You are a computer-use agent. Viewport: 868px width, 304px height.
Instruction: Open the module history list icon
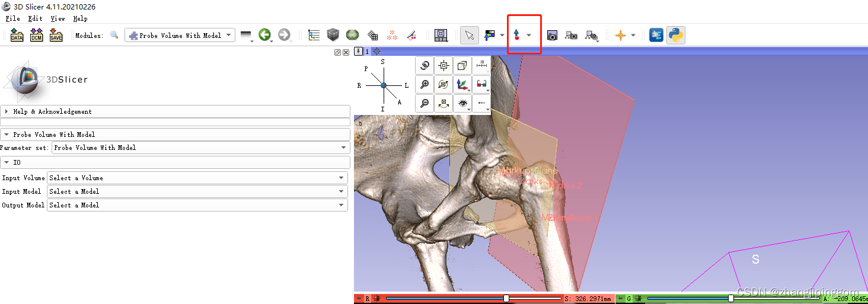click(x=246, y=36)
